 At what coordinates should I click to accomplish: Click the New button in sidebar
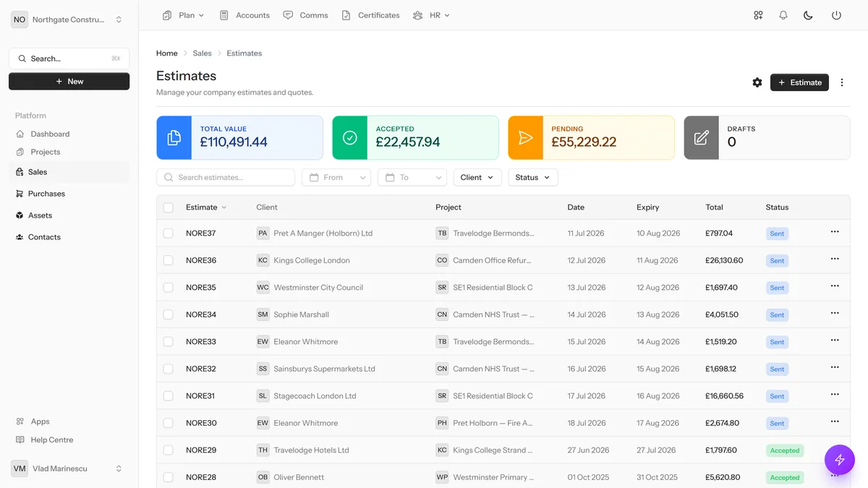[x=69, y=81]
